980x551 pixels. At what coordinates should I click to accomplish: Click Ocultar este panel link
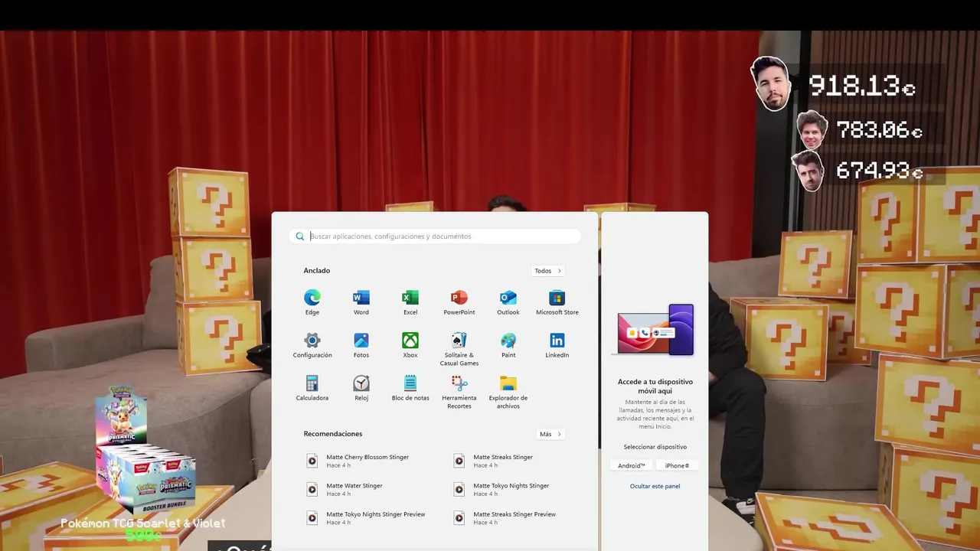tap(655, 486)
